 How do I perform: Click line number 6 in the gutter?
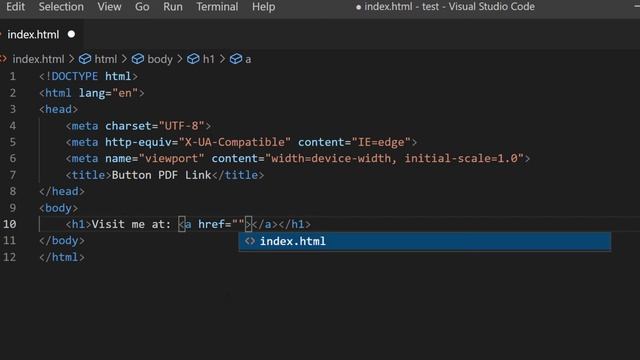[13, 158]
